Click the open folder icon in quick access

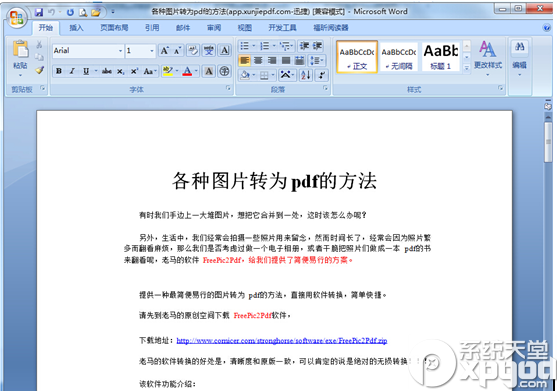[96, 12]
